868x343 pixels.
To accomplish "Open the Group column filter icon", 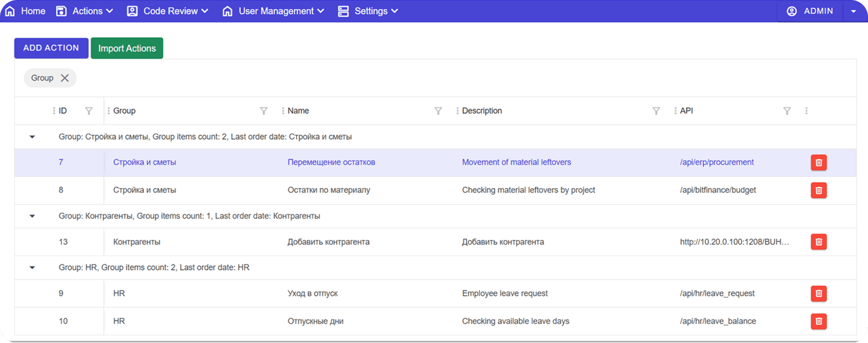I will (264, 111).
